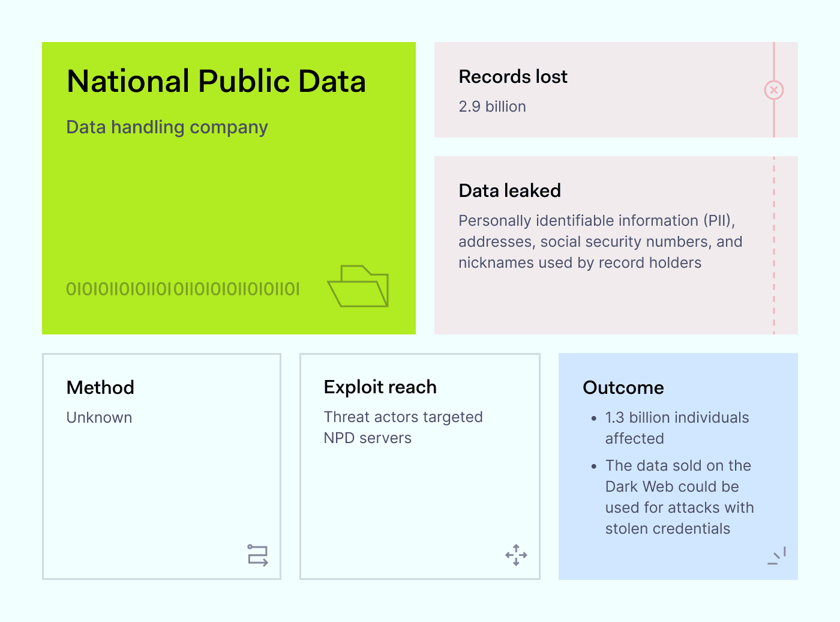Click the 2.9 billion records figure
This screenshot has width=840, height=622.
point(492,106)
